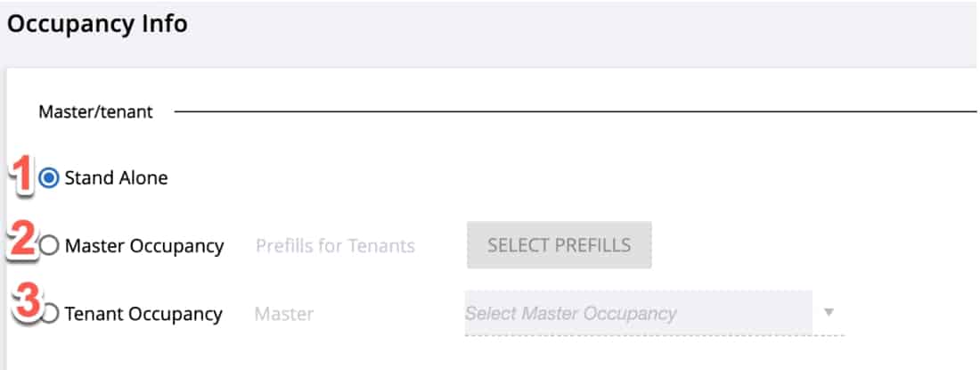
Task: Click the "Master Occupancy" radio label text
Action: 144,246
